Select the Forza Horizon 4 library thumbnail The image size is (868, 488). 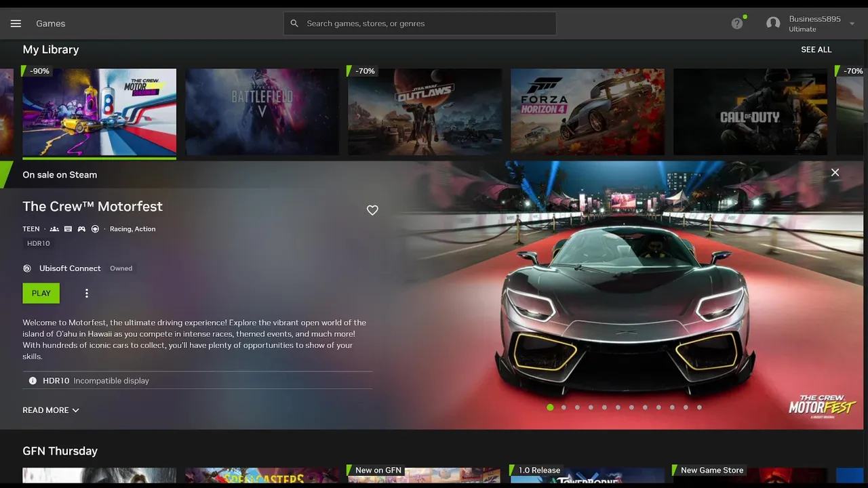click(587, 112)
